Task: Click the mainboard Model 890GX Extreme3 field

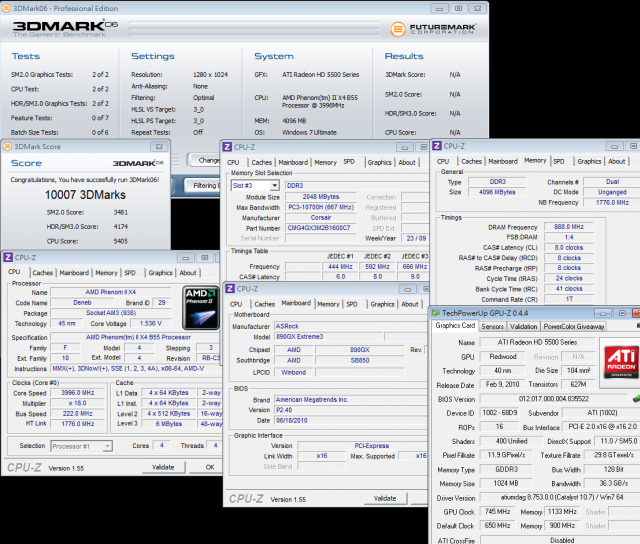Action: tap(329, 337)
